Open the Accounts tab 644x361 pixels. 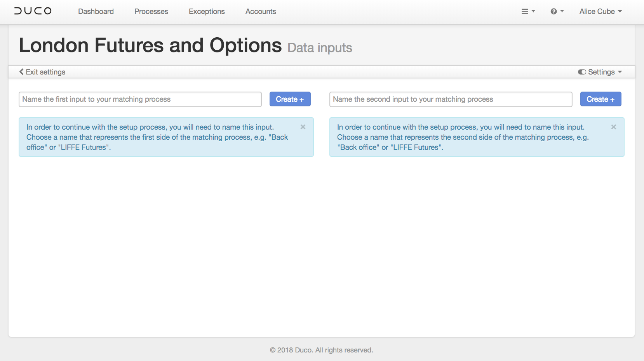coord(260,11)
